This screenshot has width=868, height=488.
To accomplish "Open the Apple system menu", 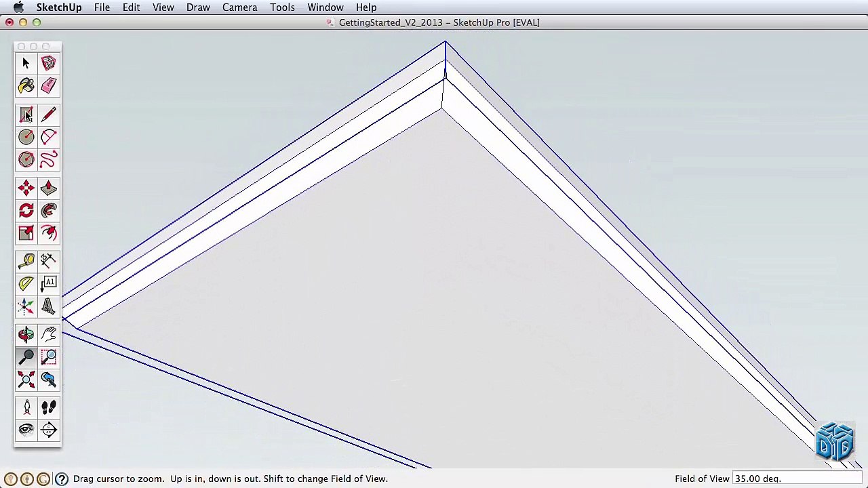I will [x=18, y=7].
